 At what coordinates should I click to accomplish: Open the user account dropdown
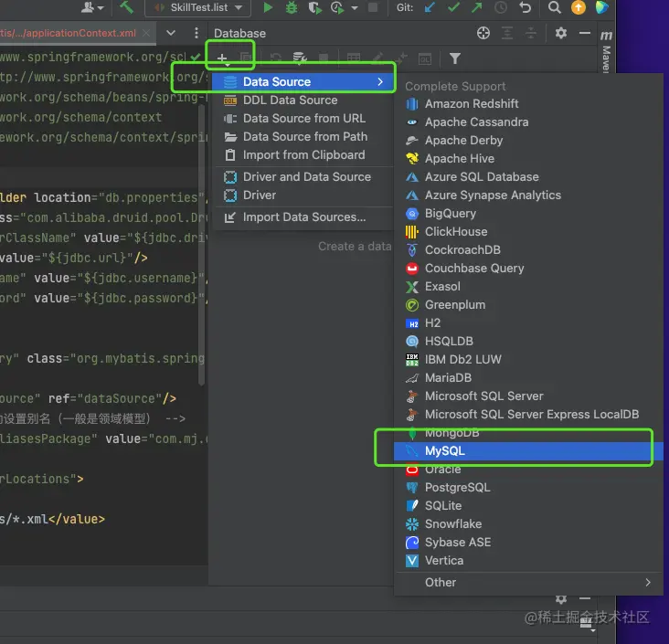click(x=92, y=7)
